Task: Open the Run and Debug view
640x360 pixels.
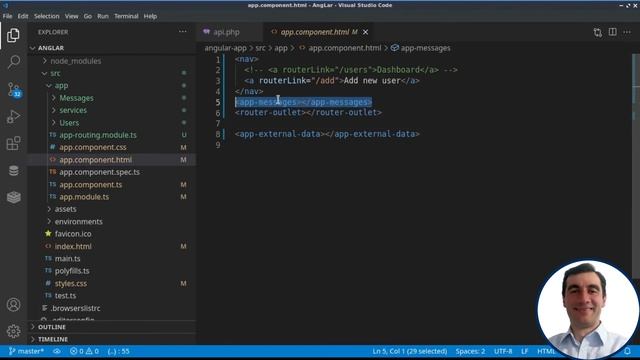Action: [13, 117]
